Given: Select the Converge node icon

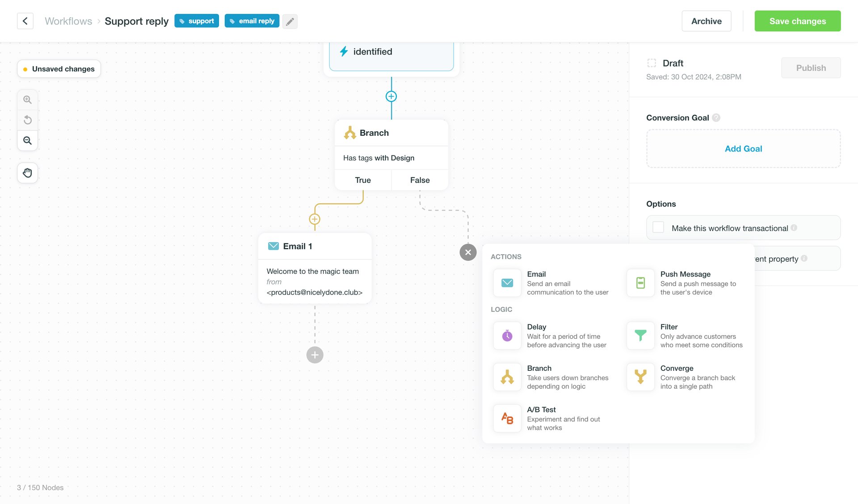Looking at the screenshot, I should click(x=640, y=377).
